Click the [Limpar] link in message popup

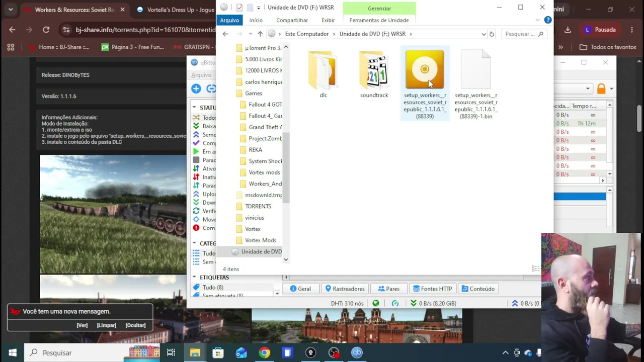pyautogui.click(x=106, y=325)
